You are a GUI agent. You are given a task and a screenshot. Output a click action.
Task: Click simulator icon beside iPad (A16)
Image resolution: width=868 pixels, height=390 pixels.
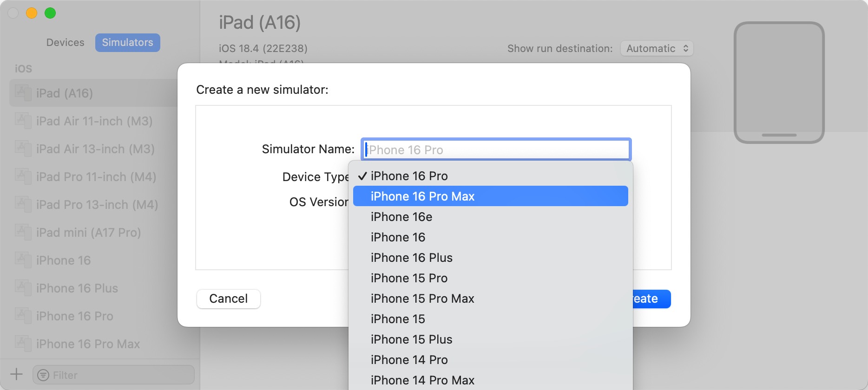pyautogui.click(x=23, y=92)
